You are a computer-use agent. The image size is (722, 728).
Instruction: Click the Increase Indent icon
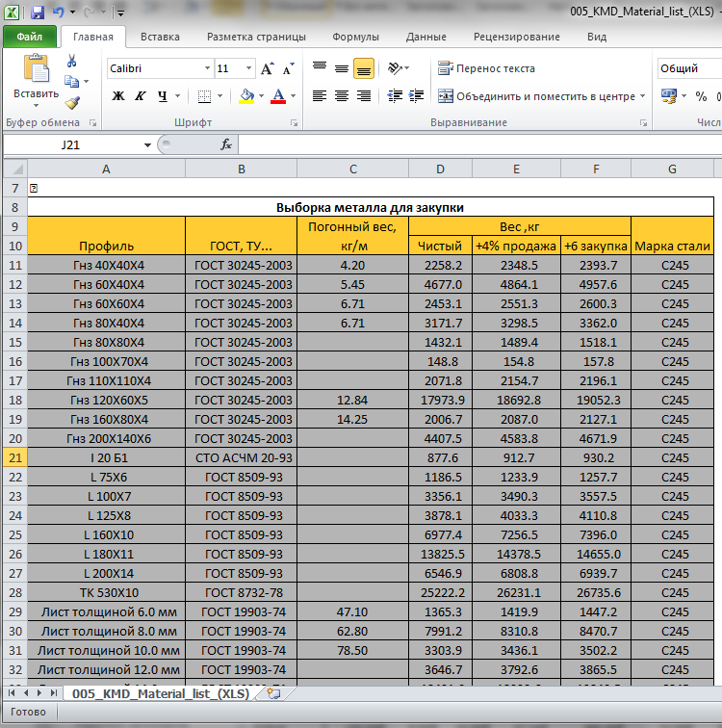point(416,96)
